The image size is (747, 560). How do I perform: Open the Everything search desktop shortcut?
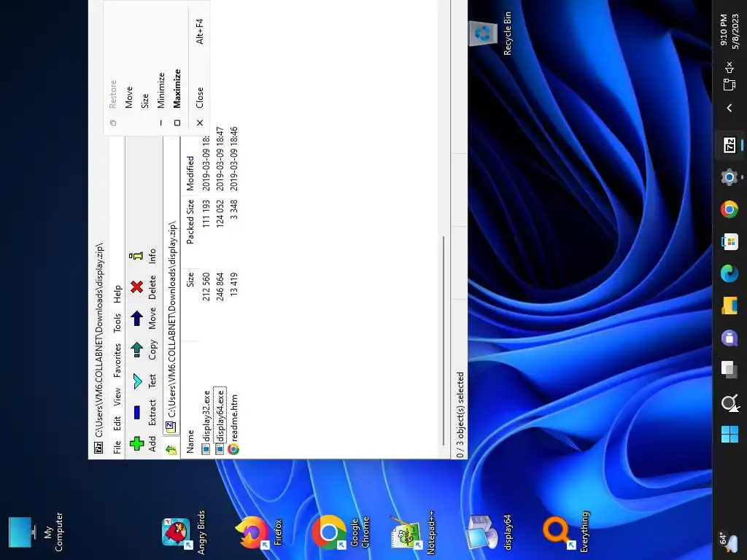coord(566,532)
